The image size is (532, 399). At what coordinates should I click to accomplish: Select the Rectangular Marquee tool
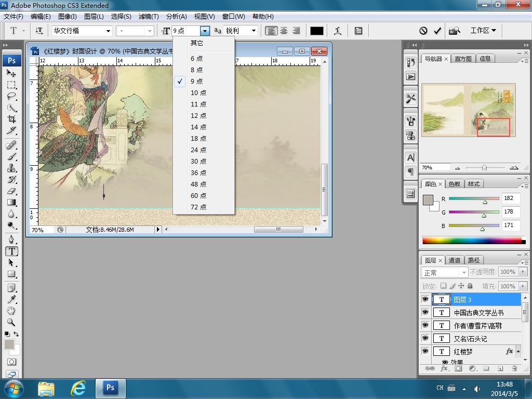11,85
